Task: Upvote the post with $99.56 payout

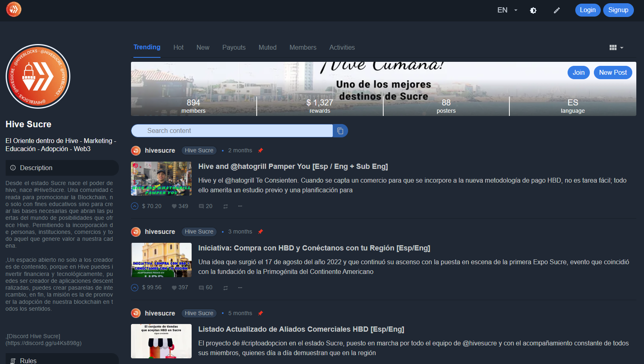Action: [x=135, y=288]
